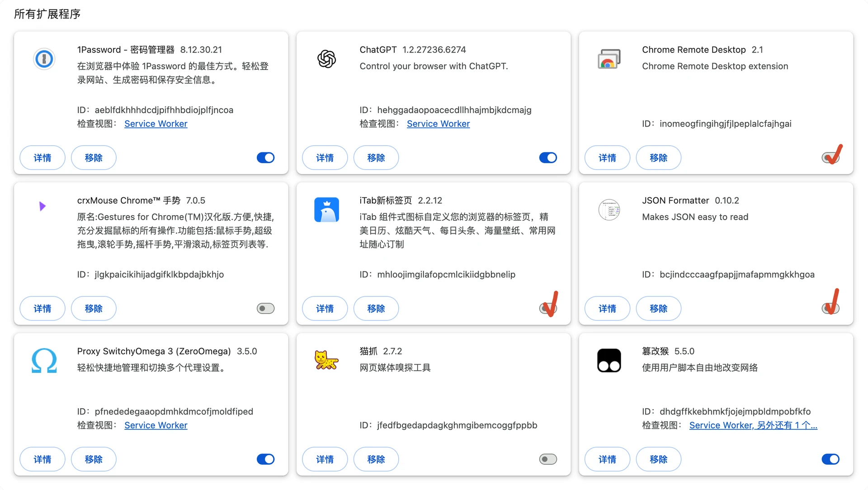Open 详情 for JSON Formatter

click(607, 308)
